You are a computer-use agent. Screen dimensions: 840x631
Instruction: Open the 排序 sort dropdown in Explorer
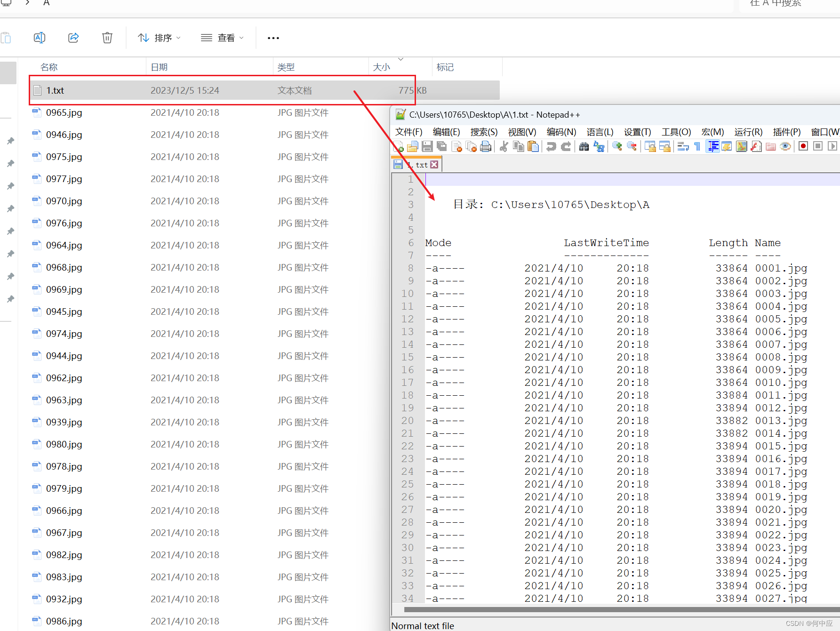159,38
